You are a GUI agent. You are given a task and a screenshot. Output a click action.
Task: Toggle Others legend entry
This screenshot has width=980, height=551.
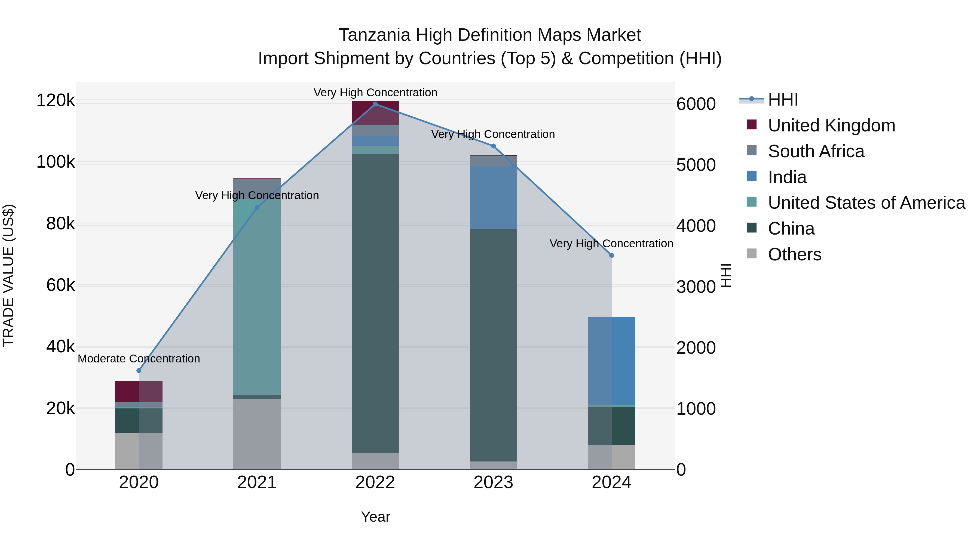click(x=784, y=254)
